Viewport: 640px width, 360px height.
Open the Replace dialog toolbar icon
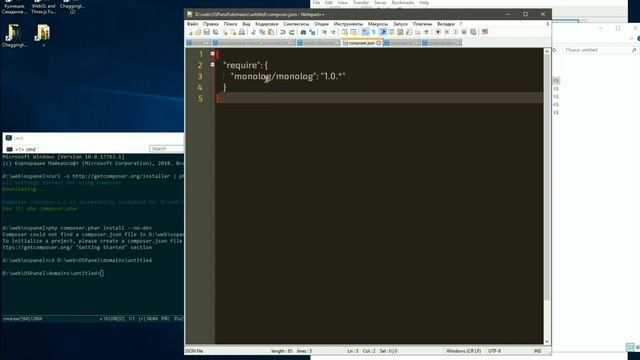pos(312,32)
